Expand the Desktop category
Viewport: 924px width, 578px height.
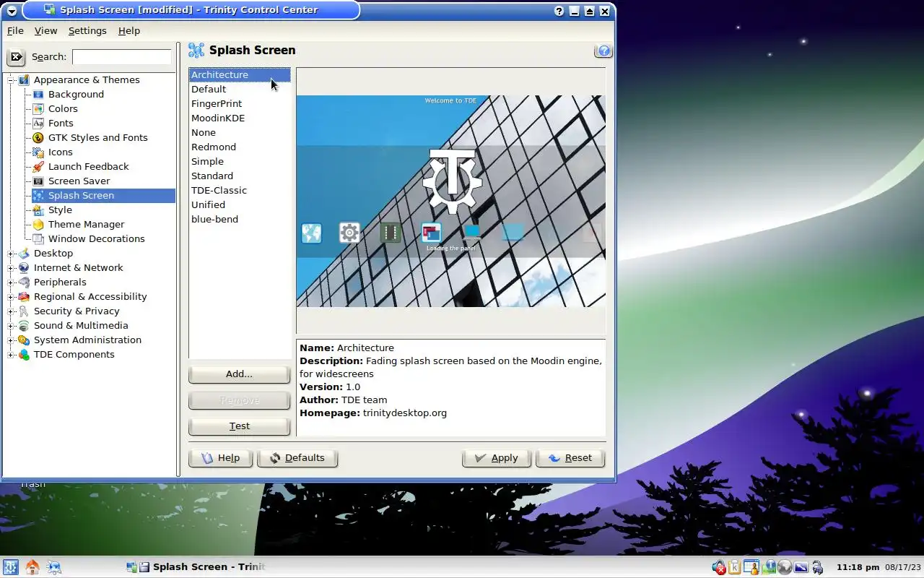pyautogui.click(x=11, y=254)
